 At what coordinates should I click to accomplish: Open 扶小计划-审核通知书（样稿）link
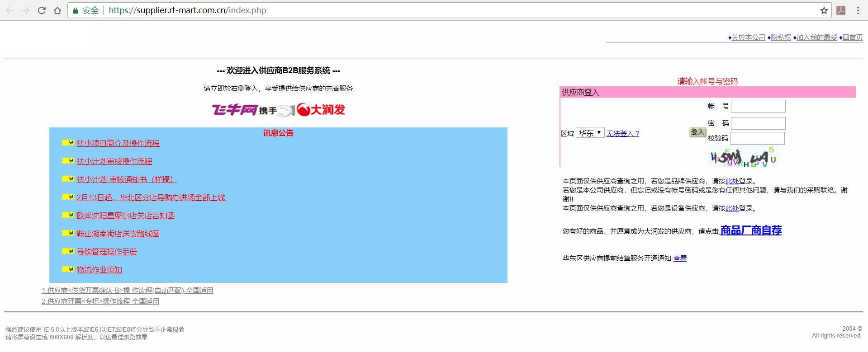click(127, 179)
